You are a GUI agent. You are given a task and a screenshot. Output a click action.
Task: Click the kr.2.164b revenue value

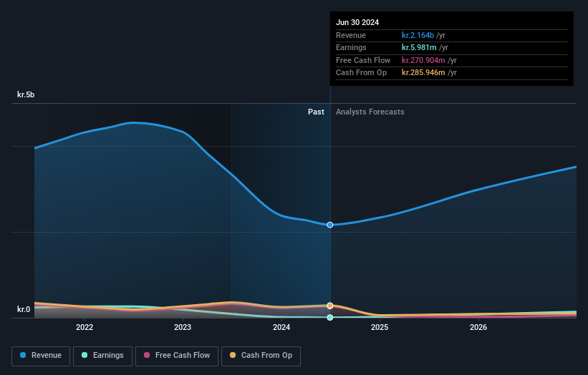pyautogui.click(x=418, y=35)
